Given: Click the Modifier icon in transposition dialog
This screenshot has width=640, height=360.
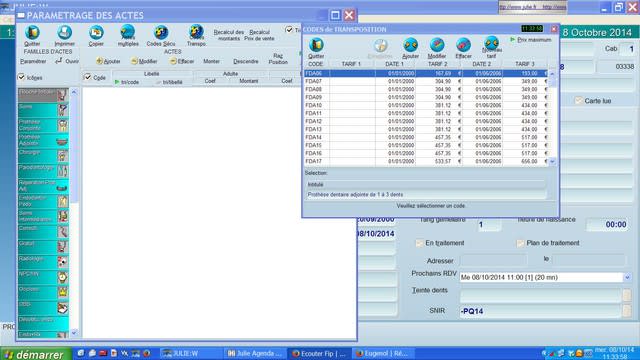Looking at the screenshot, I should coord(436,48).
